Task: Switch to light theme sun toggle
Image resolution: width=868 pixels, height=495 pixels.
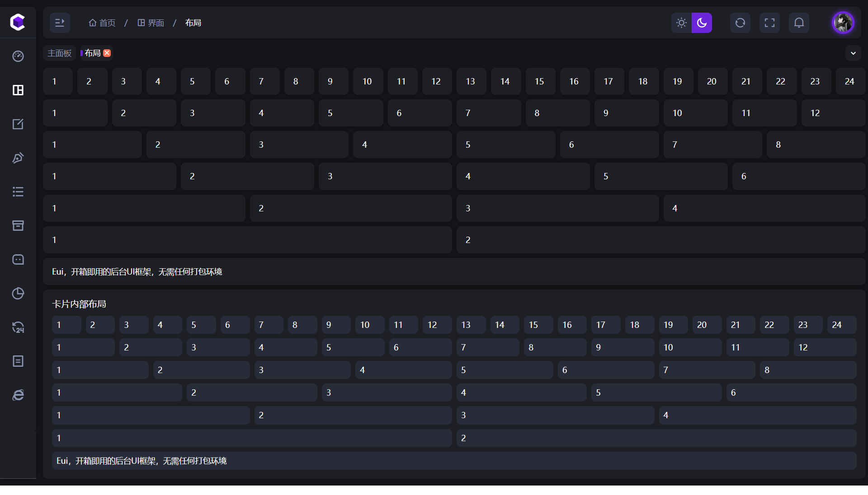Action: click(681, 23)
